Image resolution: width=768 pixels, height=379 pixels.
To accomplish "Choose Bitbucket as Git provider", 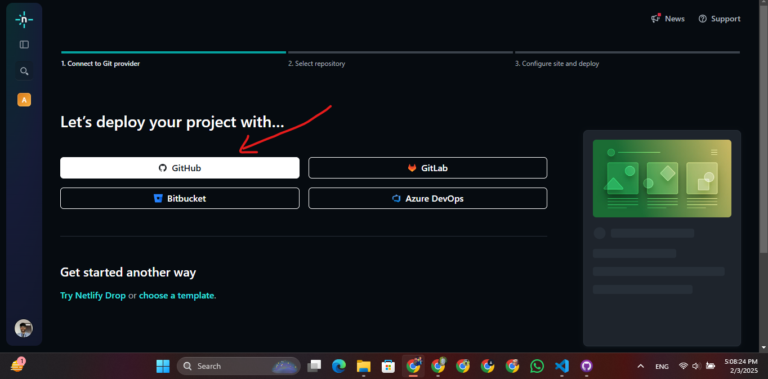I will click(180, 198).
